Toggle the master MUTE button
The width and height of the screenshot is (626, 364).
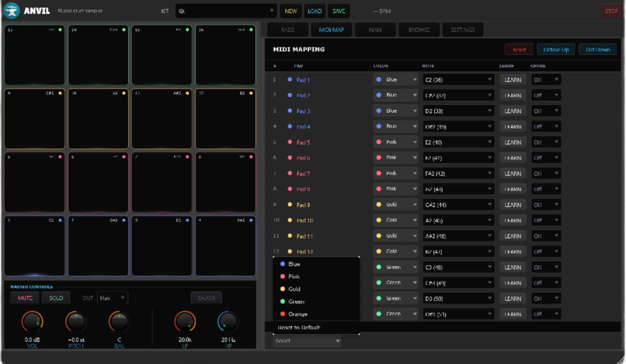pyautogui.click(x=25, y=298)
